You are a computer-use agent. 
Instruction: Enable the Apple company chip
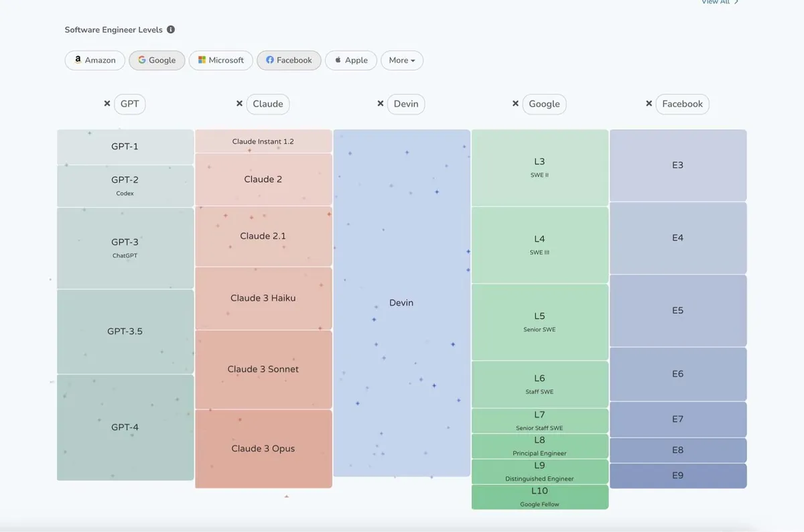[x=350, y=60]
